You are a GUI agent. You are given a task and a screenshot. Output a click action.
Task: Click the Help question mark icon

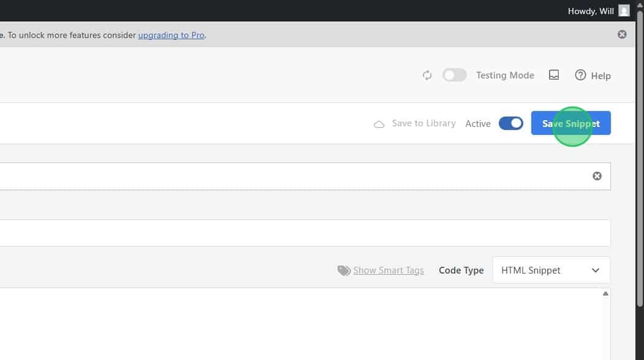[x=580, y=75]
